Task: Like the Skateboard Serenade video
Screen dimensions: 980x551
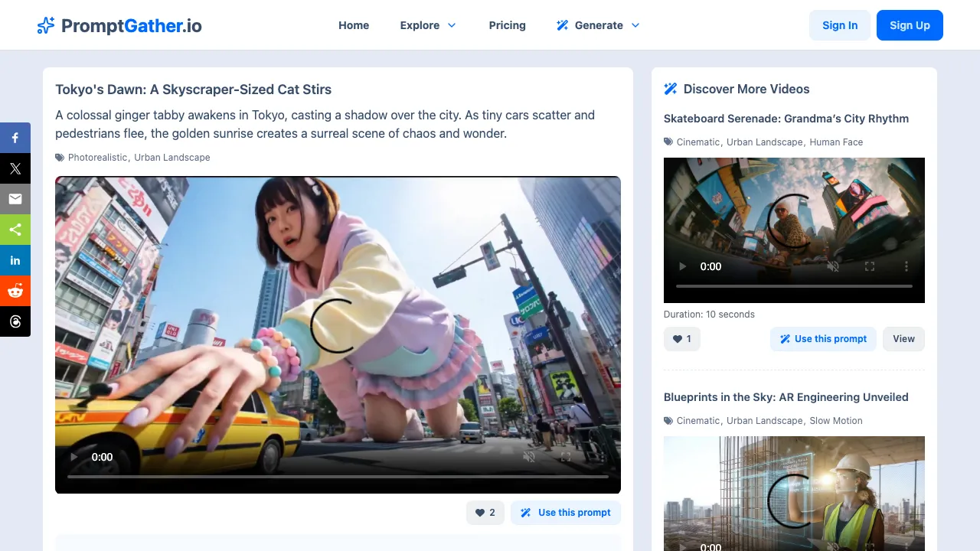Action: [x=681, y=339]
